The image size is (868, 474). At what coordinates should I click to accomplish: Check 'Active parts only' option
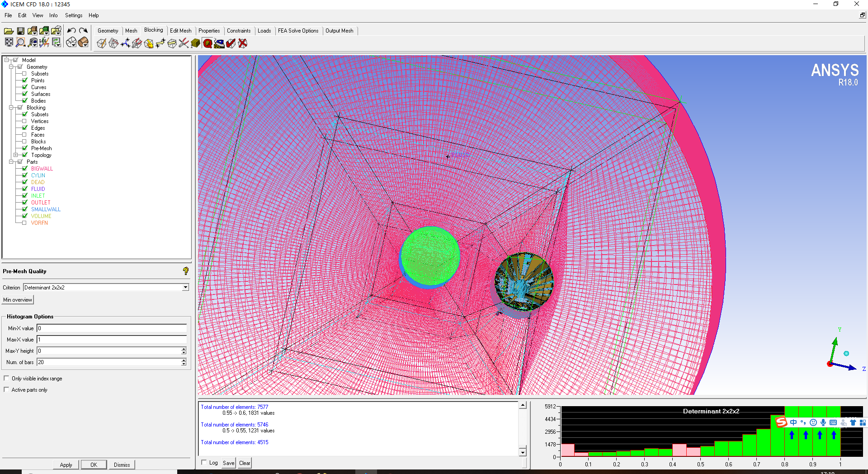[6, 389]
